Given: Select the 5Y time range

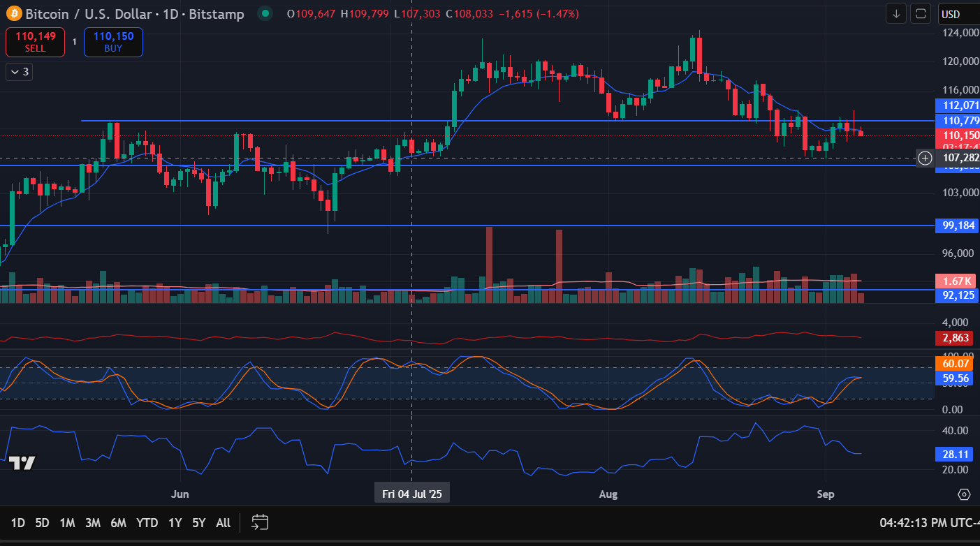Looking at the screenshot, I should [199, 522].
